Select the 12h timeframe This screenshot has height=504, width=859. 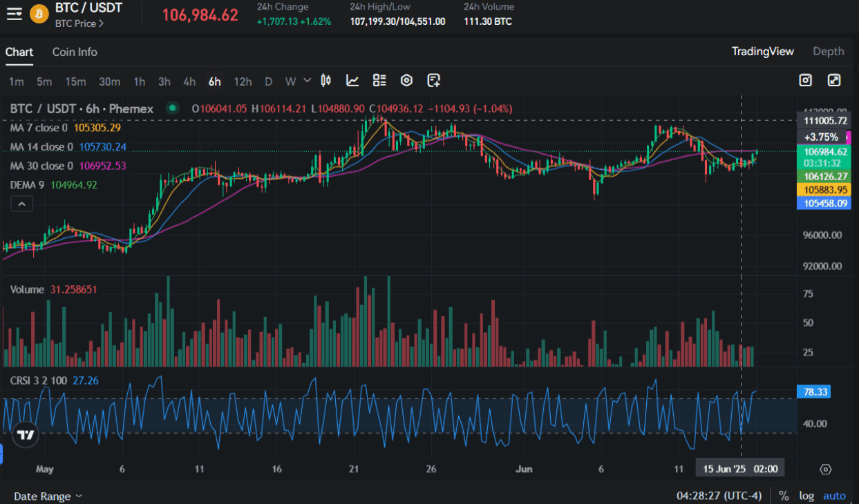point(243,81)
